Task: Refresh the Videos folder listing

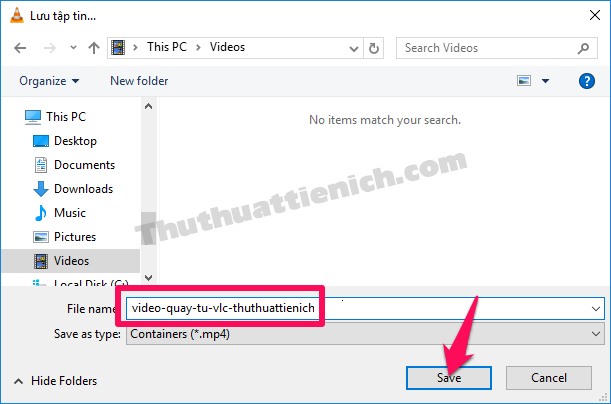Action: [374, 48]
